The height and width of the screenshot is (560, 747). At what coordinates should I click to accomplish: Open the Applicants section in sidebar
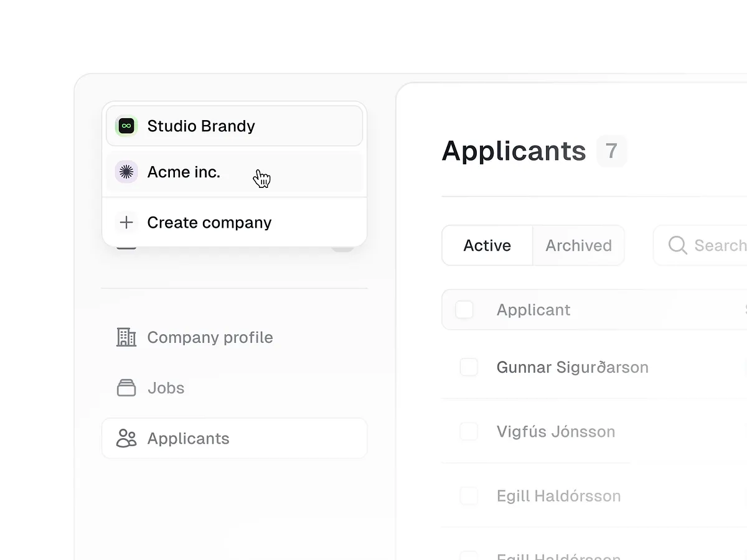(x=188, y=438)
